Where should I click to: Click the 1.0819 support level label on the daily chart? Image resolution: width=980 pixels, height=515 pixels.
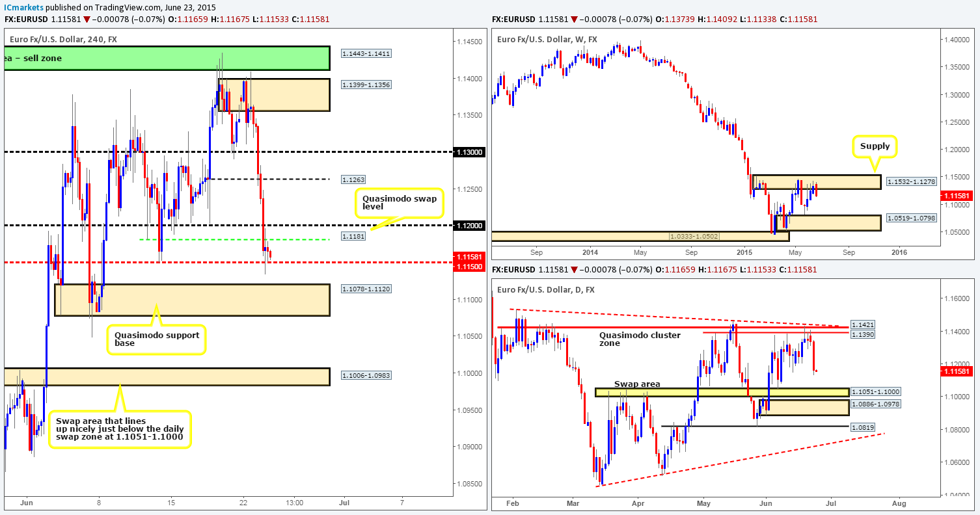[x=862, y=427]
